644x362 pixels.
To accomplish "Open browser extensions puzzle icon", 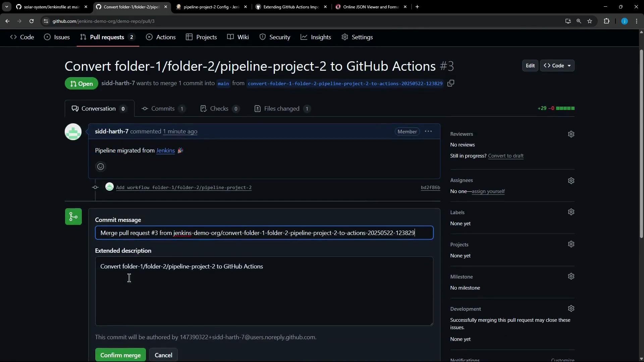I will click(606, 21).
